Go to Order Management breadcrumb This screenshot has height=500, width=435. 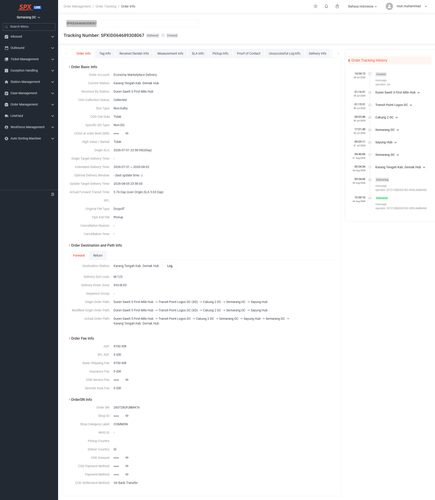(x=77, y=6)
